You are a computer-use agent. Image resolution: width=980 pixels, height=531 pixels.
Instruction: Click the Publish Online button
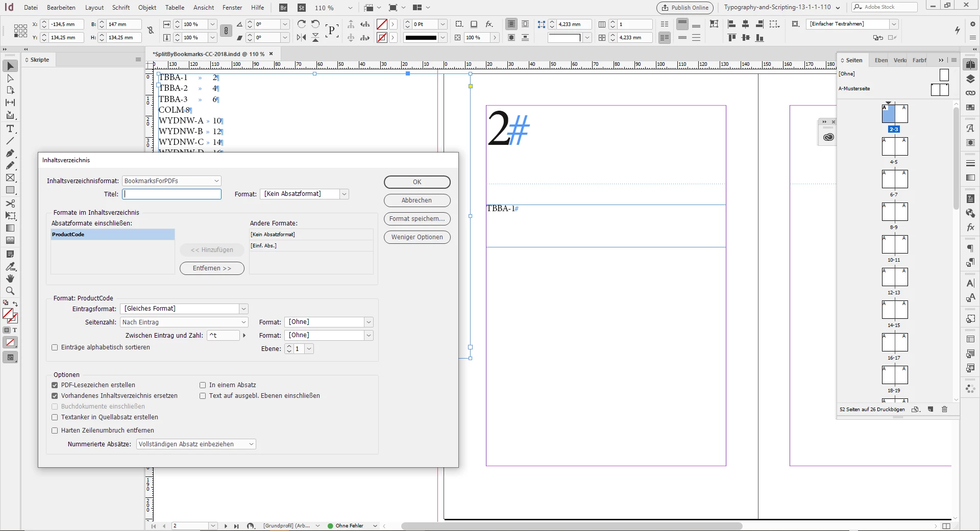[x=685, y=8]
